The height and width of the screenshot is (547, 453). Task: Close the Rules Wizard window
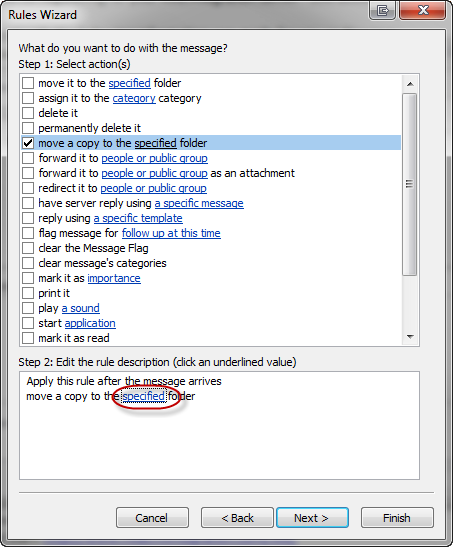pos(423,10)
